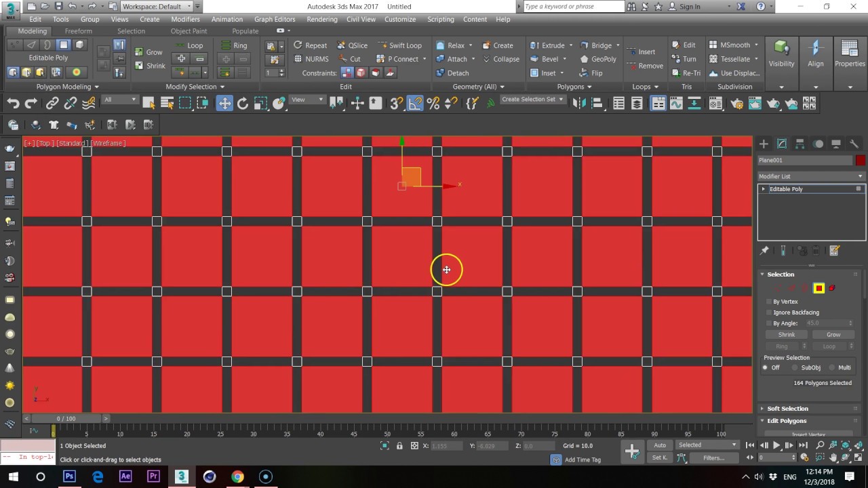Toggle Set Key mode button

pos(660,457)
